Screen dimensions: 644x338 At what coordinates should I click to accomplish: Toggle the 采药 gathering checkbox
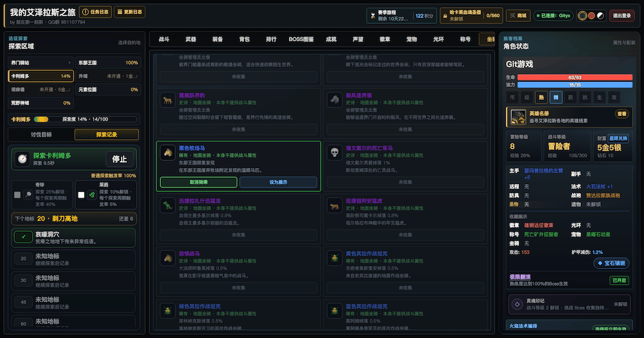(81, 194)
